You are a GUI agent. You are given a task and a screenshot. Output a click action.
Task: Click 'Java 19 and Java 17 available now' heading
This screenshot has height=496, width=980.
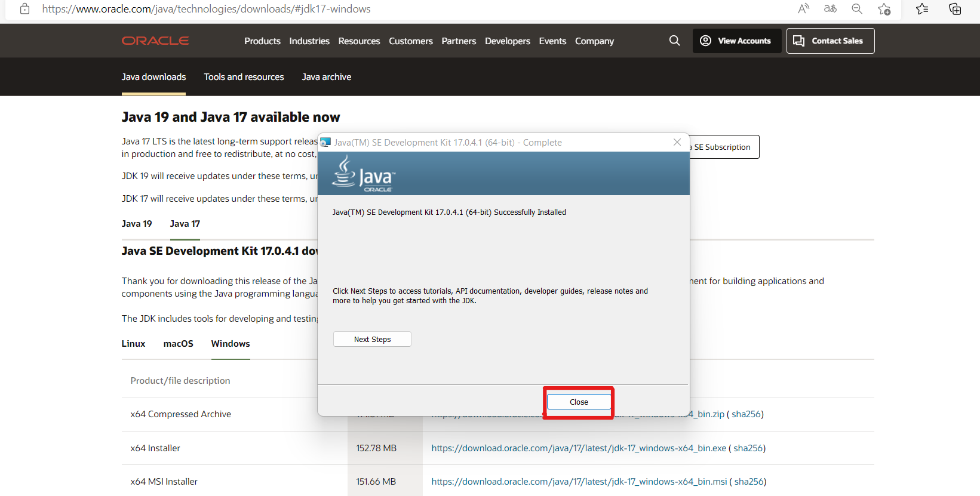231,117
